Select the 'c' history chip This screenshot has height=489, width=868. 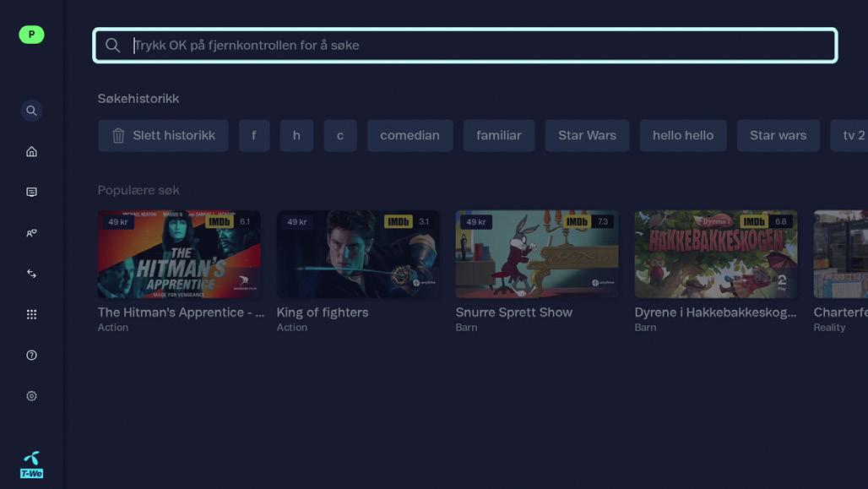[340, 136]
